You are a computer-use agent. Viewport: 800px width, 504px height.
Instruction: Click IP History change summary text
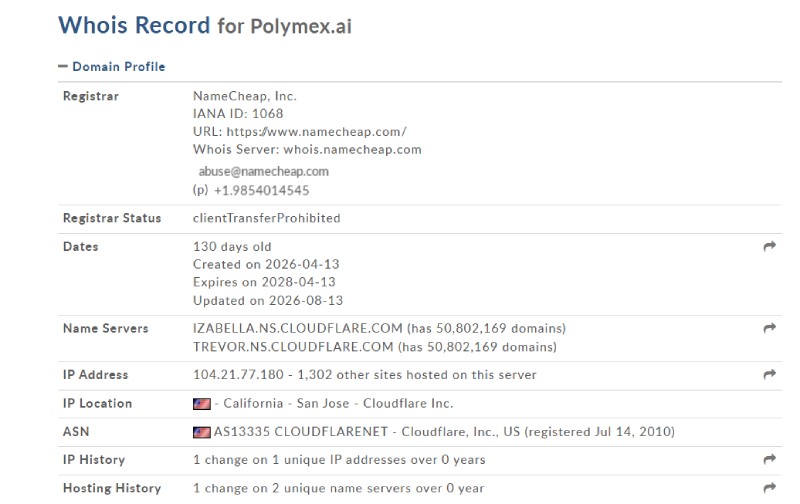(x=339, y=460)
